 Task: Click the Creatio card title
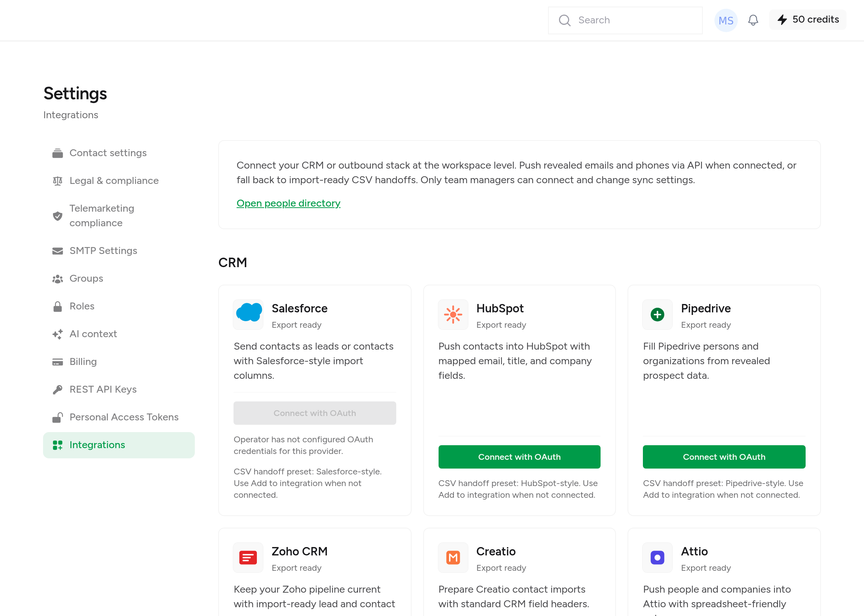click(x=496, y=551)
